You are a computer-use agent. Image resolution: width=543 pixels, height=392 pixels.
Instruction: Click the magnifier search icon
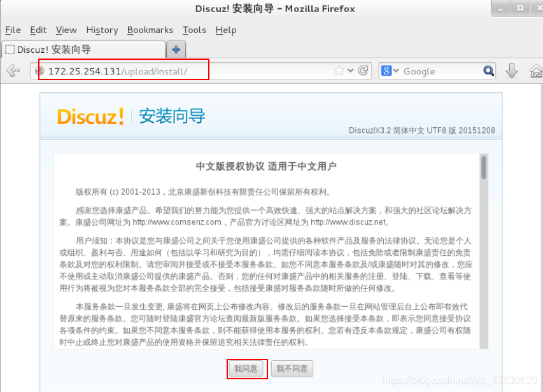pyautogui.click(x=488, y=71)
